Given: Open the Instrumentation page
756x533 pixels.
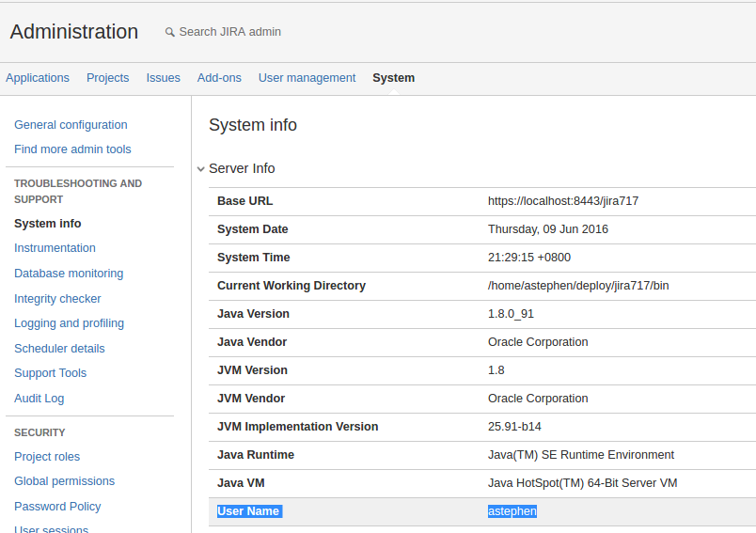Looking at the screenshot, I should tap(55, 248).
